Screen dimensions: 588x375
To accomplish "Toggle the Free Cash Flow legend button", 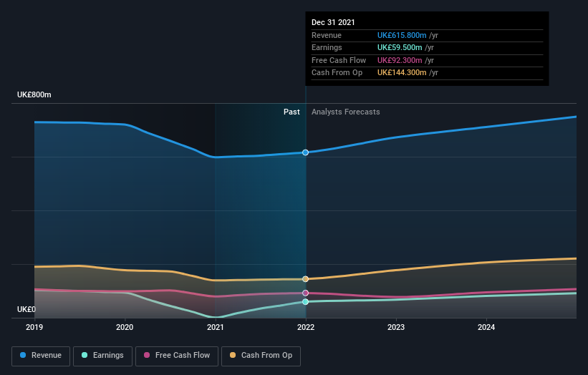I will click(x=177, y=356).
